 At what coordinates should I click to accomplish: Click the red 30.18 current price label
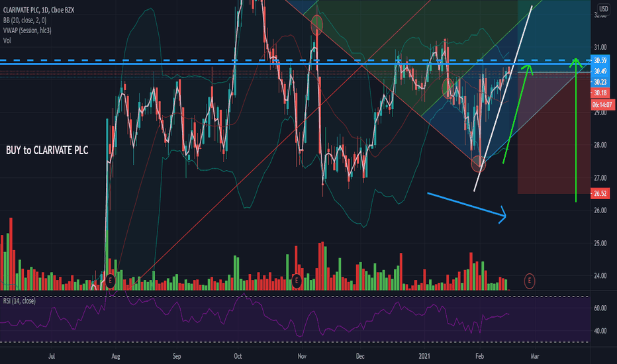[600, 93]
